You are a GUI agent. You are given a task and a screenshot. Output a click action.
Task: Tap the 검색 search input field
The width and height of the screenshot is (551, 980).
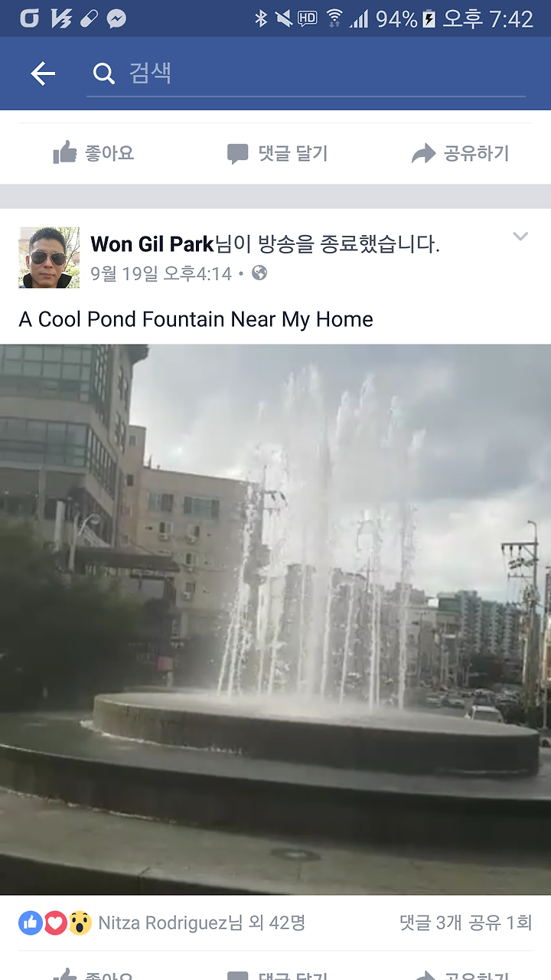point(306,74)
